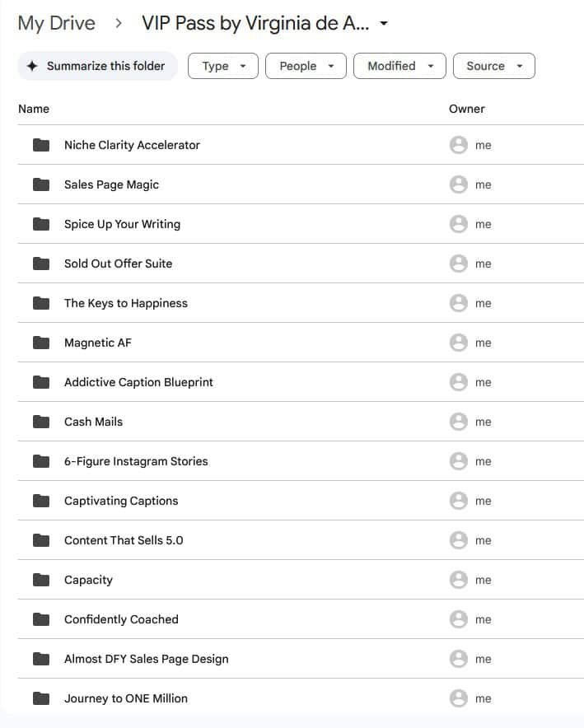Open the 6-Figure Instagram Stories folder
The height and width of the screenshot is (728, 584).
point(136,461)
